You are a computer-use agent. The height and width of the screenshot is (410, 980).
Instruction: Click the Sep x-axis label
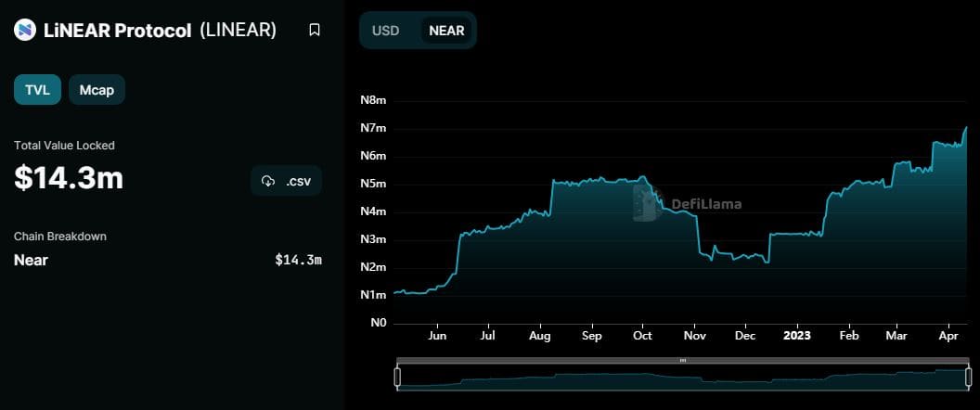591,336
